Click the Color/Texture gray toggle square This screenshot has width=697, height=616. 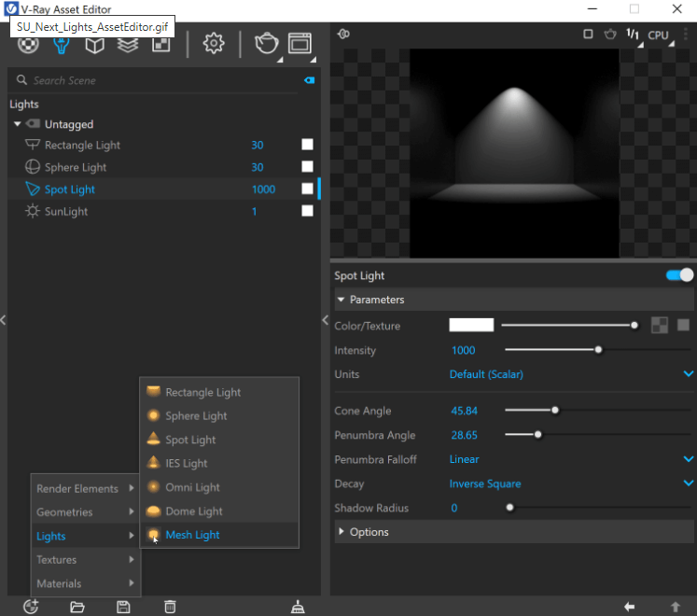(683, 325)
